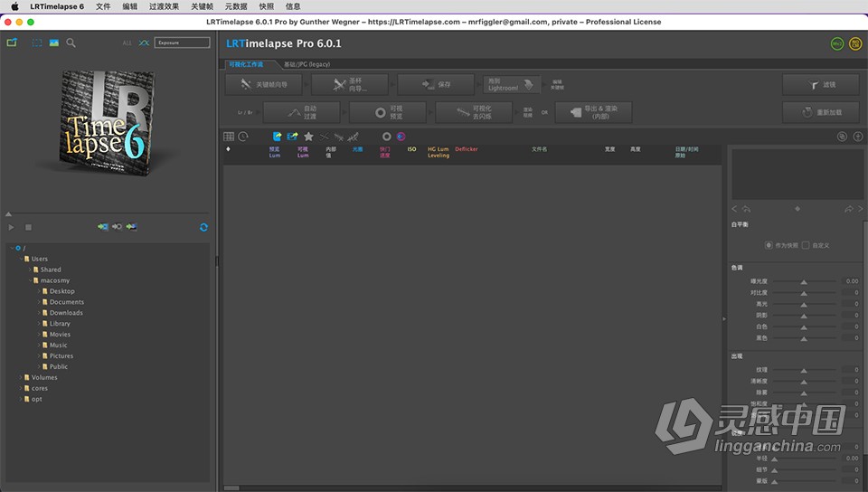The width and height of the screenshot is (868, 492).
Task: Enable 自定义 white balance checkbox
Action: point(806,245)
